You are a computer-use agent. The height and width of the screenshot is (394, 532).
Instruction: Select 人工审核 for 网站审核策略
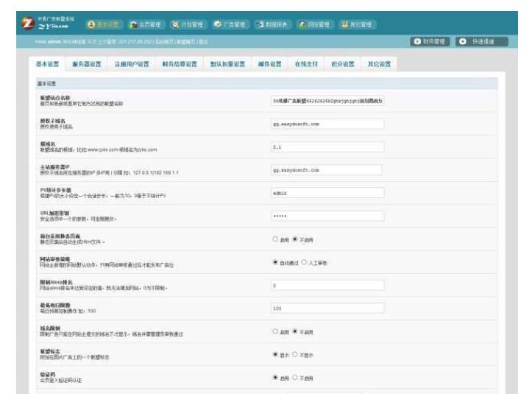(x=304, y=262)
